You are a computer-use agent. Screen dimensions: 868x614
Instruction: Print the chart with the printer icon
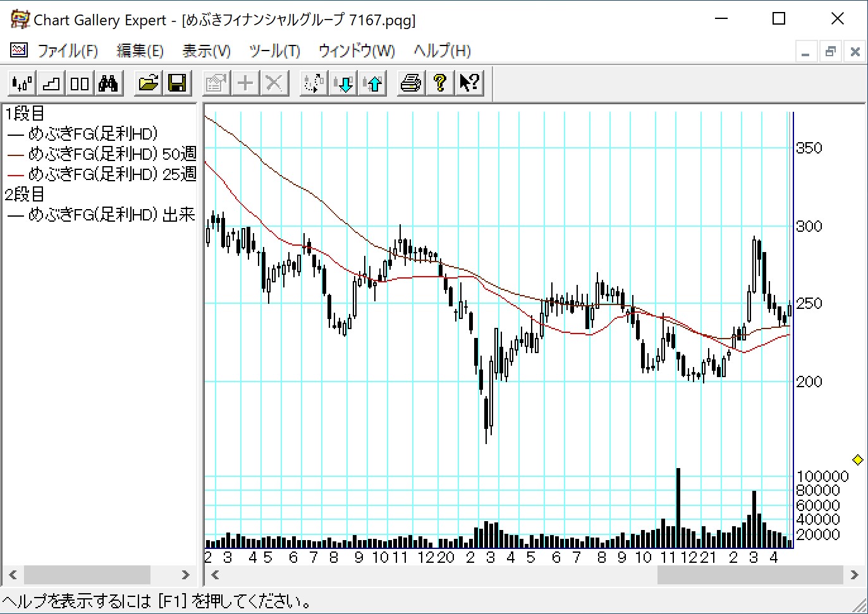click(x=411, y=83)
